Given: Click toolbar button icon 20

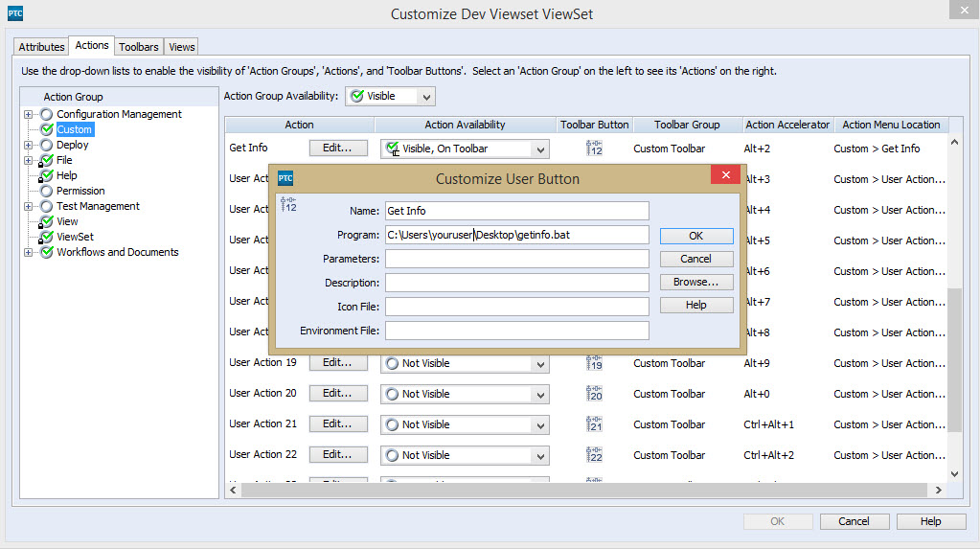Looking at the screenshot, I should (x=594, y=393).
